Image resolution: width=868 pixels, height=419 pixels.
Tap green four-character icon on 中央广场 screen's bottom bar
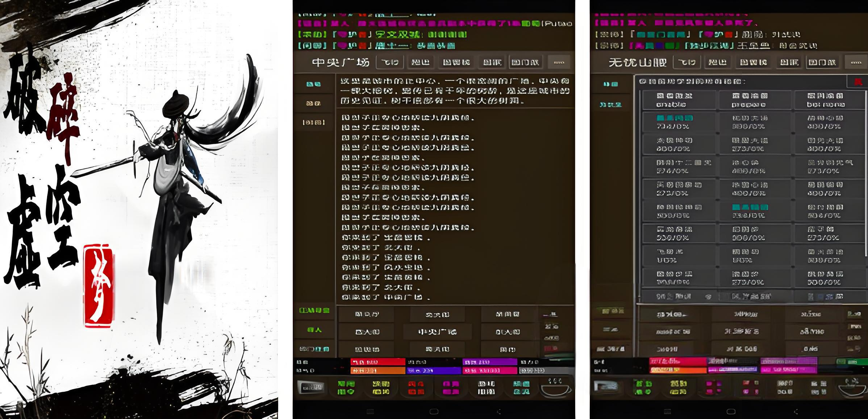pos(346,387)
